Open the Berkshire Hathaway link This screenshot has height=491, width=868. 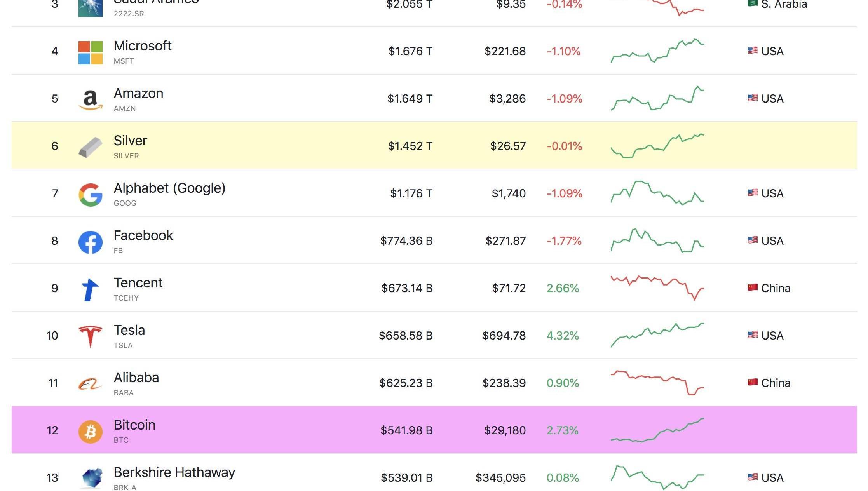pyautogui.click(x=174, y=472)
